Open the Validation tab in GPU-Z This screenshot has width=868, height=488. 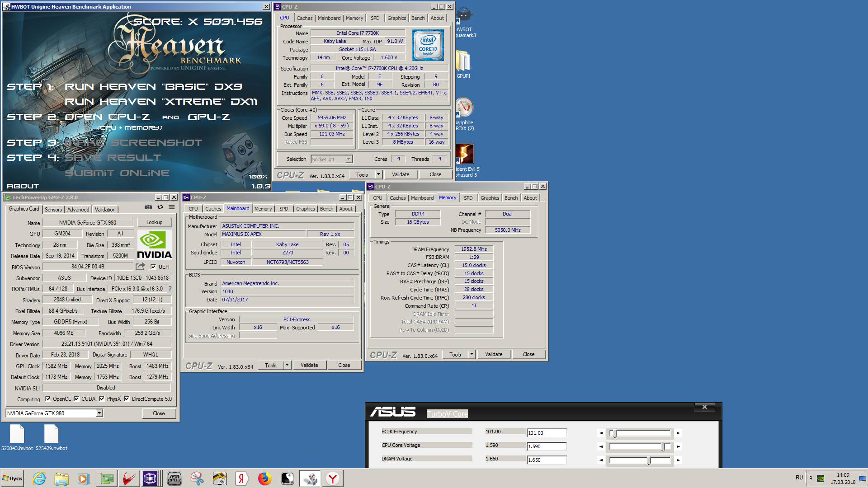pos(105,209)
